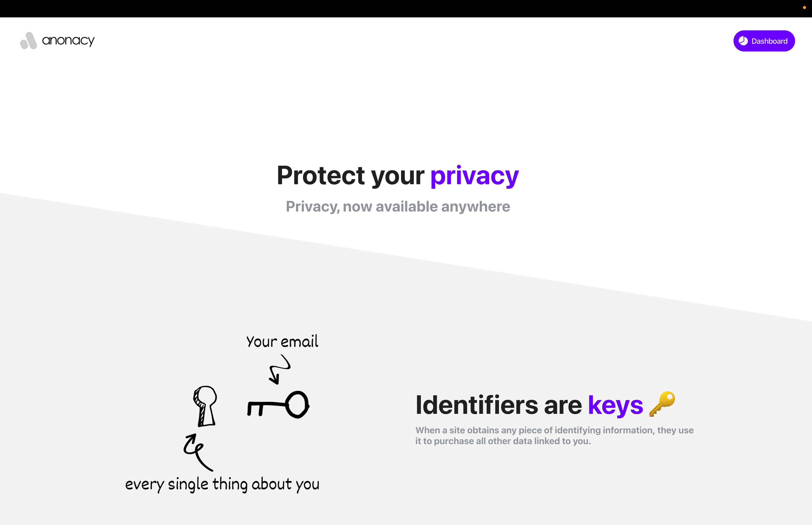The width and height of the screenshot is (812, 525).
Task: Click the hand-drawn key illustration
Action: click(278, 405)
